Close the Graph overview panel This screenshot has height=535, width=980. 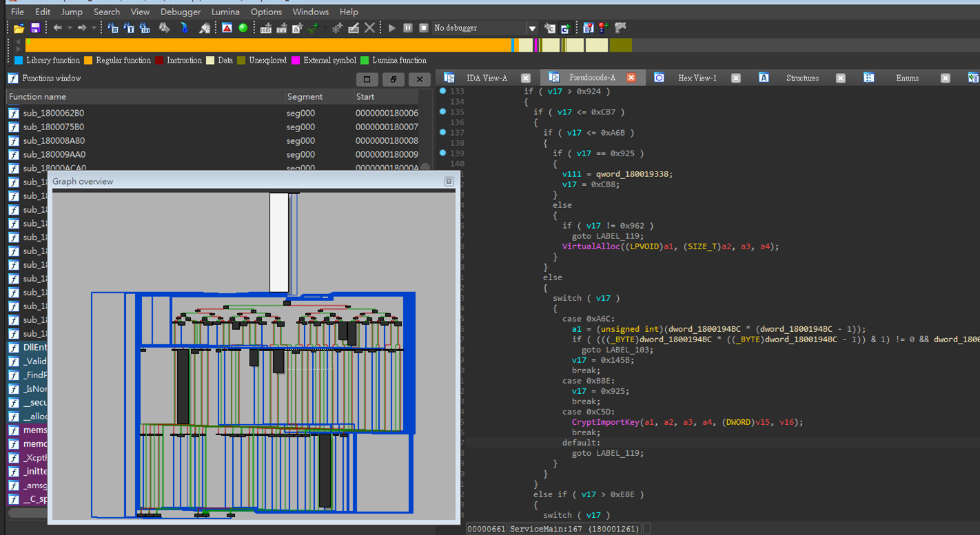click(x=449, y=181)
